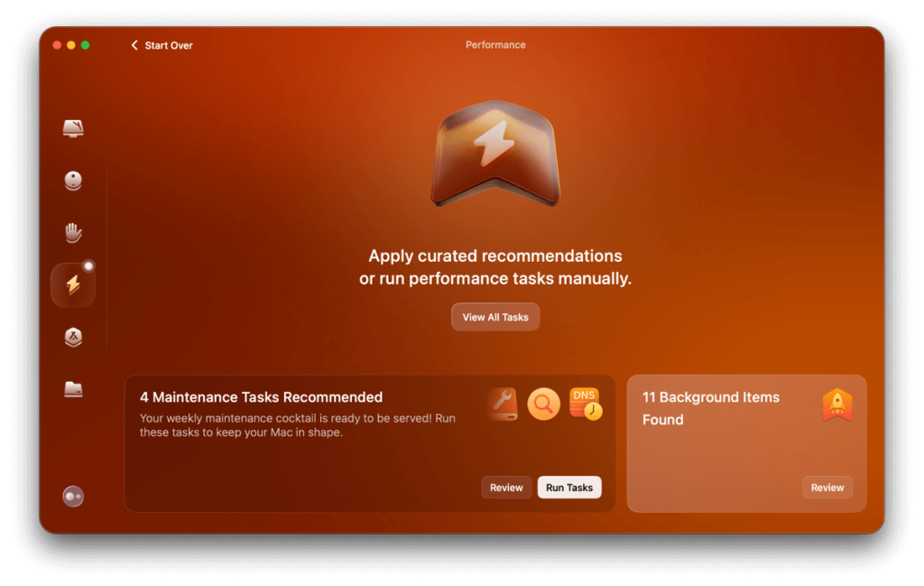The height and width of the screenshot is (586, 924).
Task: Click the DNS cache flush icon
Action: [586, 404]
